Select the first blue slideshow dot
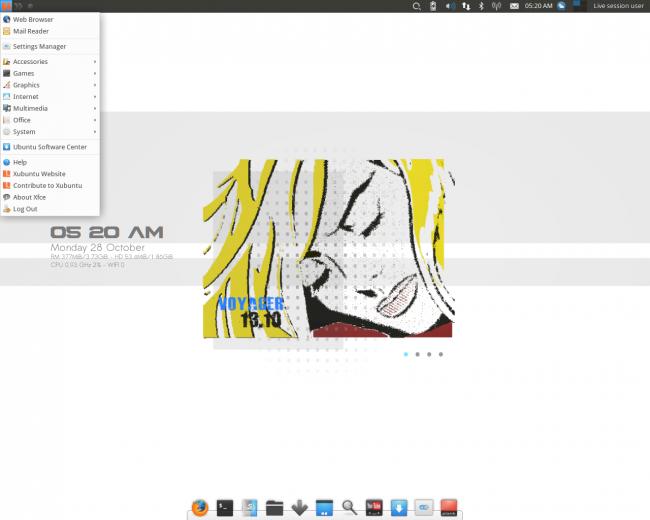 click(406, 354)
